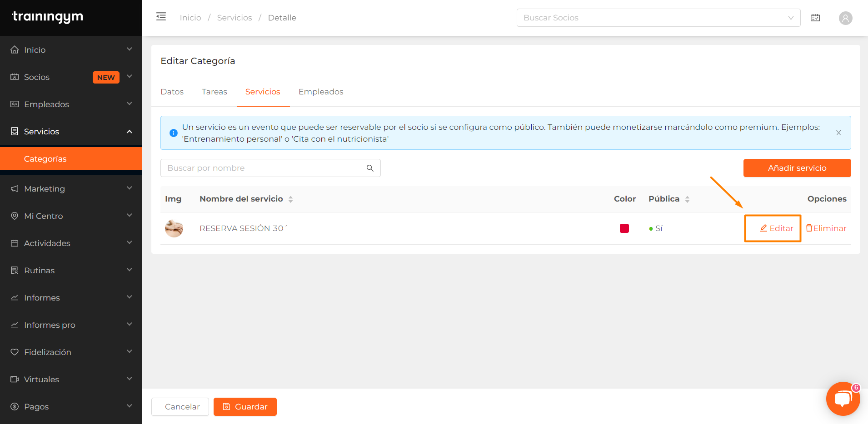Click the Socios icon in sidebar
868x424 pixels.
click(15, 77)
